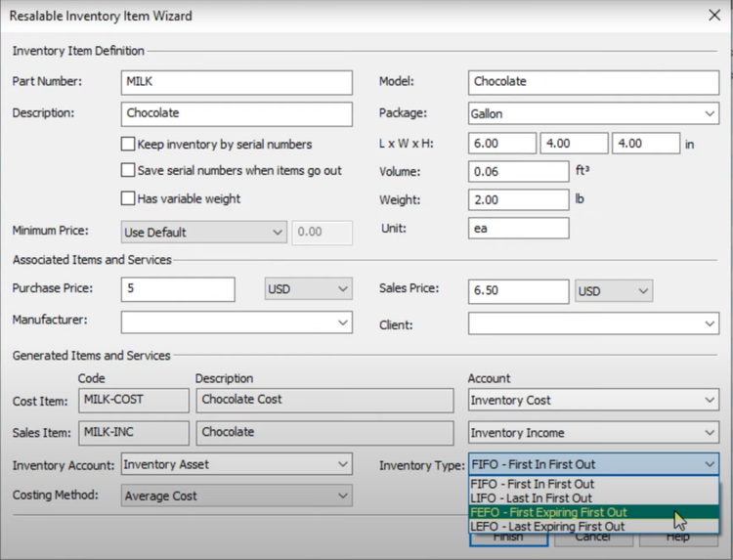Image resolution: width=733 pixels, height=560 pixels.
Task: Click the Part Number field containing MILK
Action: [x=237, y=82]
